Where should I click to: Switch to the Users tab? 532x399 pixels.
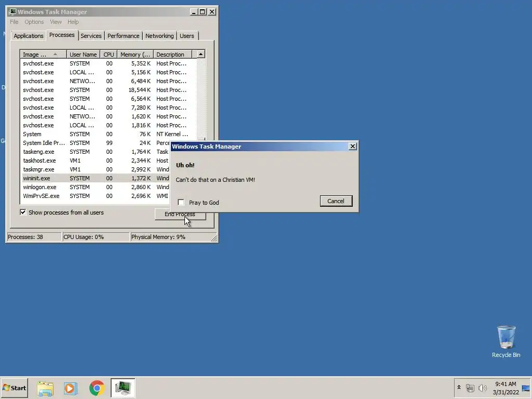(x=187, y=36)
